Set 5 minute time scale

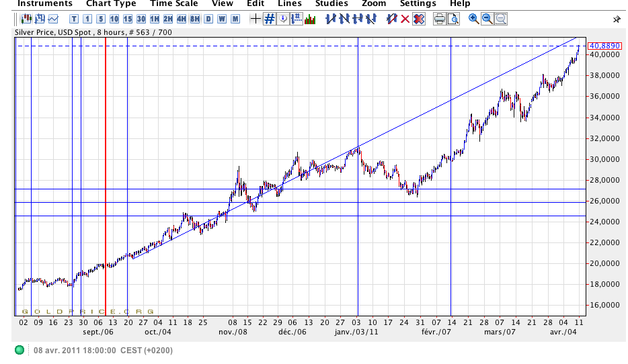(101, 19)
